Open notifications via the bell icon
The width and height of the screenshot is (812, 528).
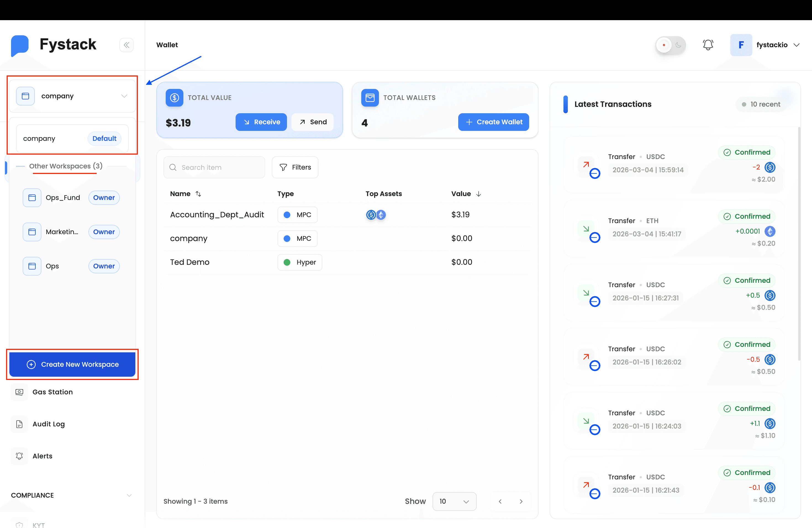(708, 45)
